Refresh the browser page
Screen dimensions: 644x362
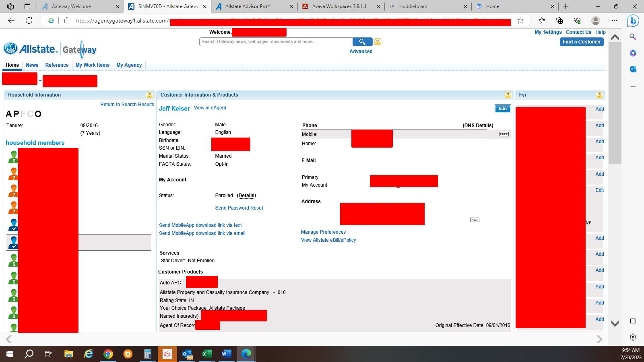pos(29,21)
